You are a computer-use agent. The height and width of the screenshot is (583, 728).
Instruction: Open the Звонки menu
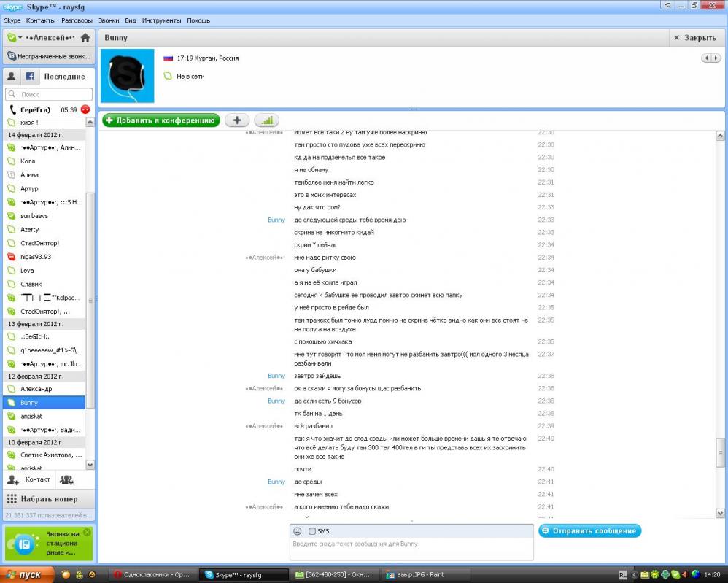tap(108, 20)
